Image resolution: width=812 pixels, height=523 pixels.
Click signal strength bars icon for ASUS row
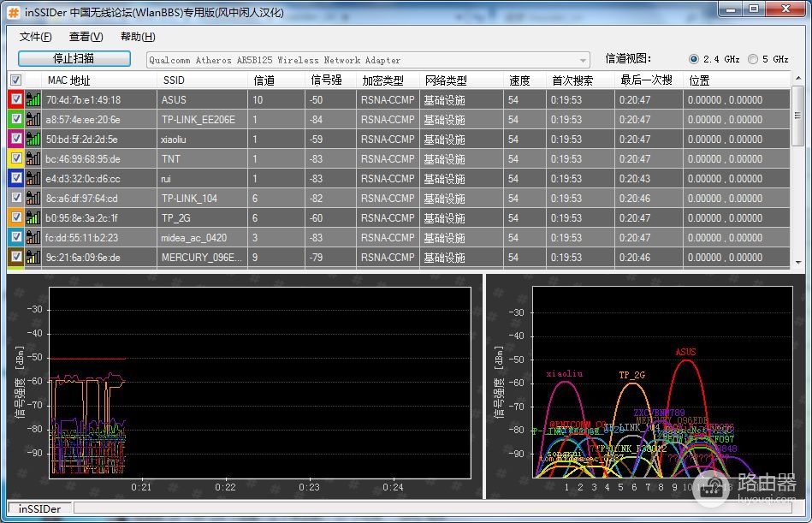click(33, 99)
